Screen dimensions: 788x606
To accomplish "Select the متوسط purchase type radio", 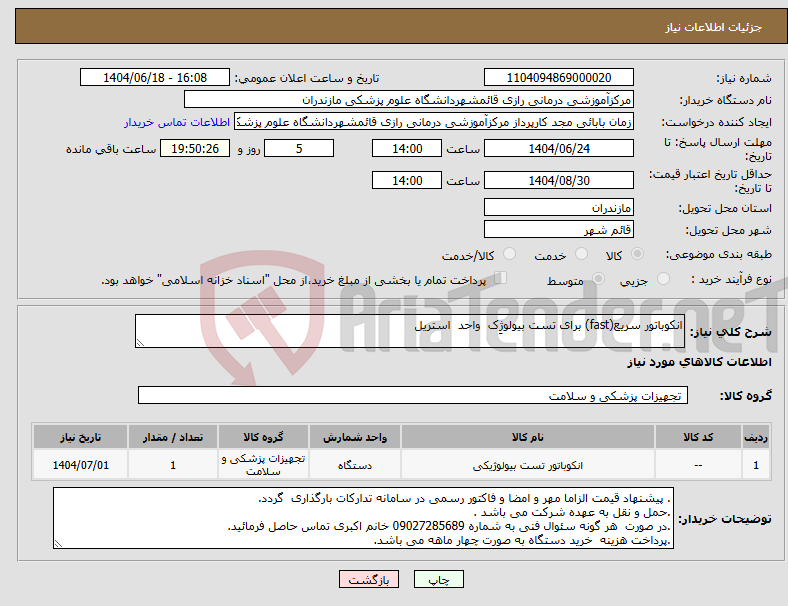I will (598, 279).
